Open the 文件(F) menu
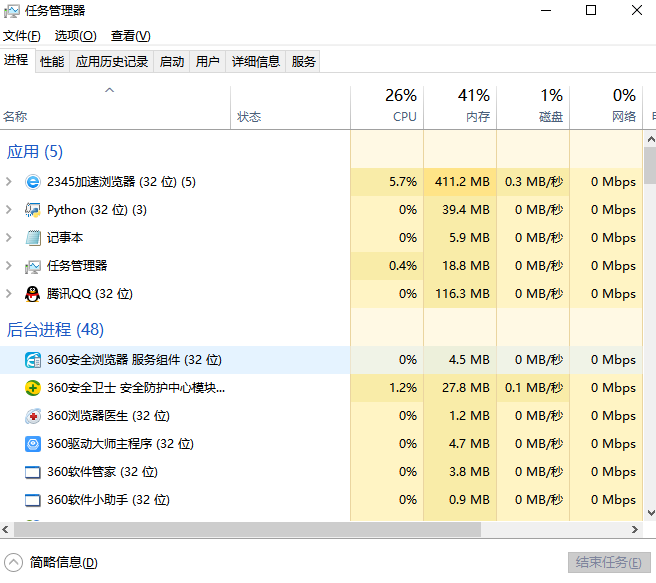This screenshot has height=583, width=656. point(22,36)
